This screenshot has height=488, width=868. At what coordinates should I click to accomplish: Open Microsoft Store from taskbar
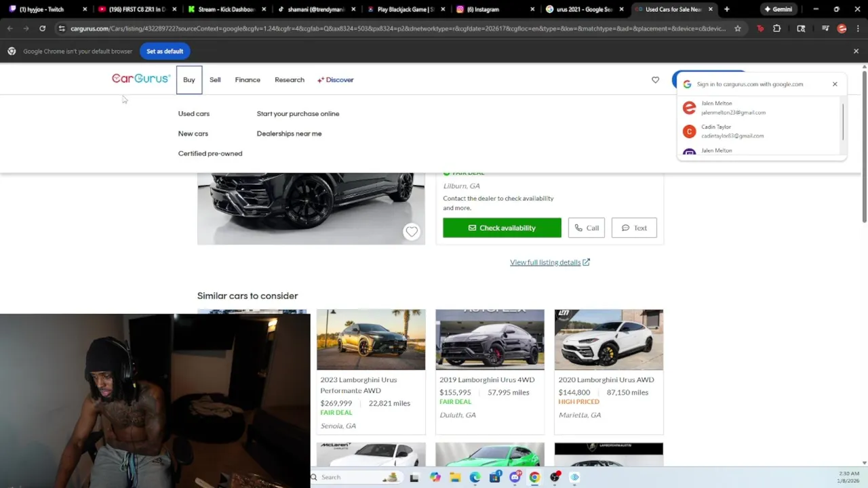tap(495, 477)
